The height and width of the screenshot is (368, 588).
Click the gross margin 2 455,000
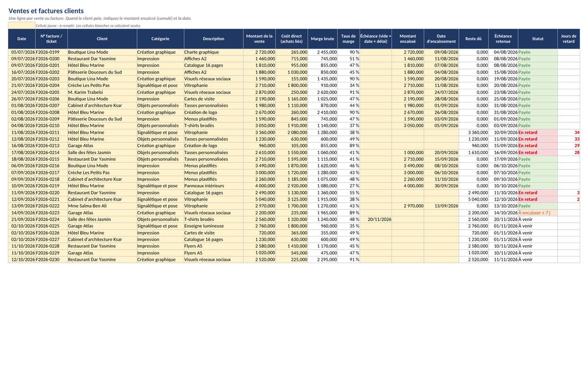pyautogui.click(x=322, y=52)
